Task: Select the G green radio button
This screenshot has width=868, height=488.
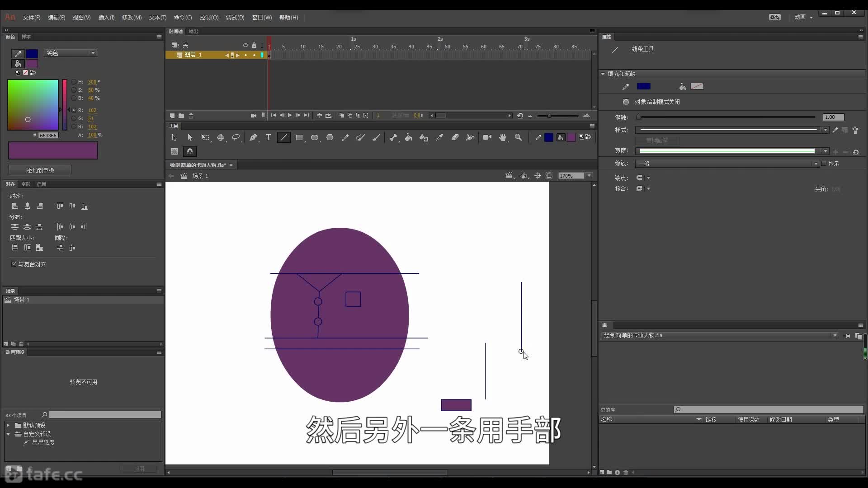Action: [74, 118]
